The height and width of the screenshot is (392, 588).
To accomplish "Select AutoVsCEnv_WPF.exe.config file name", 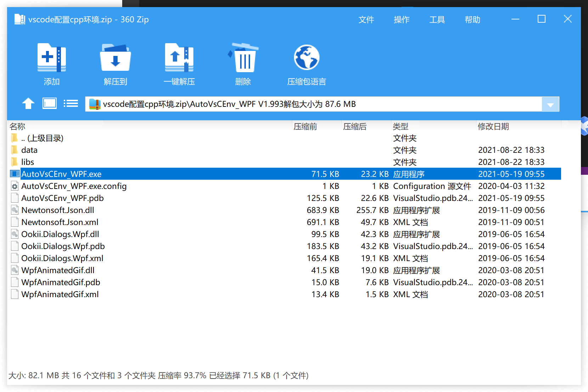I will (x=74, y=186).
